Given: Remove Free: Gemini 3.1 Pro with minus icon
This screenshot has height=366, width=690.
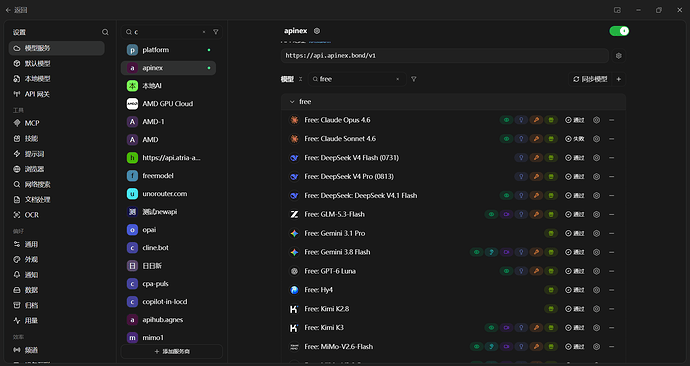Looking at the screenshot, I should click(x=612, y=234).
